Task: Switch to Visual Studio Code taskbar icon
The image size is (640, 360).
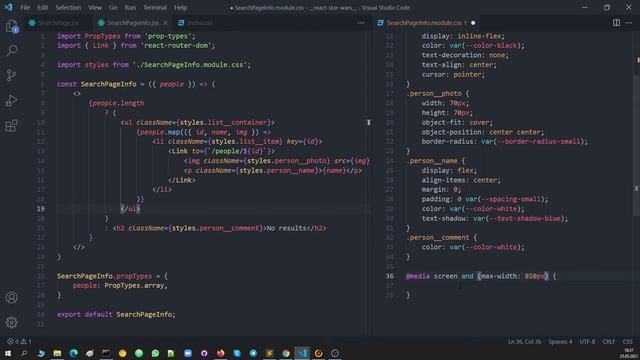Action: click(x=302, y=353)
